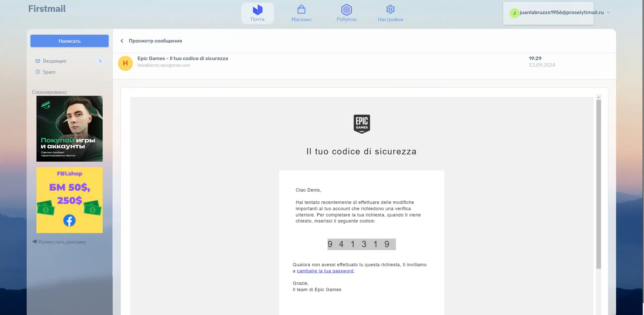Image resolution: width=644 pixels, height=315 pixels.
Task: Click the email scrollbar up arrow
Action: pyautogui.click(x=599, y=97)
